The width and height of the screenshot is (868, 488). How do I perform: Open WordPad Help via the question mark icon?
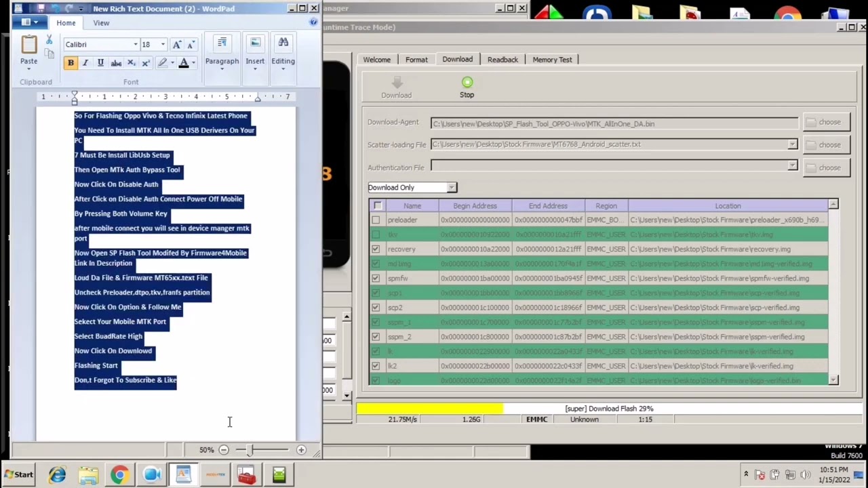coord(313,22)
